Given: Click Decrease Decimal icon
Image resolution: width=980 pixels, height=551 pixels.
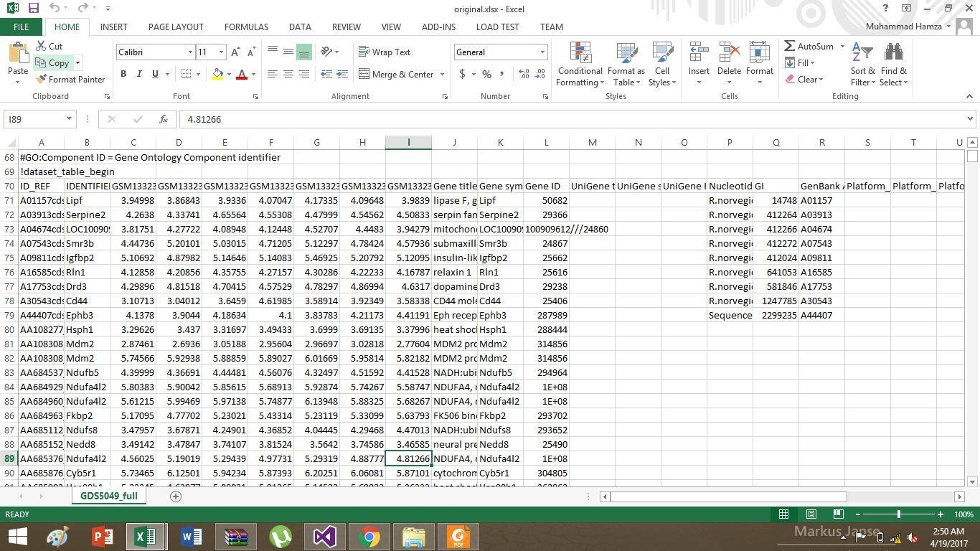Looking at the screenshot, I should [x=540, y=74].
